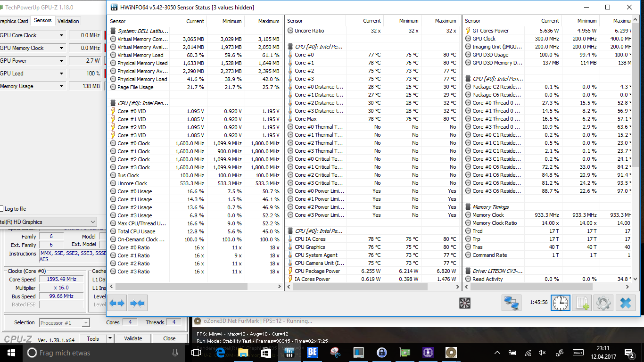The width and height of the screenshot is (644, 362).
Task: Open Microsoft Edge from the taskbar
Action: click(220, 353)
